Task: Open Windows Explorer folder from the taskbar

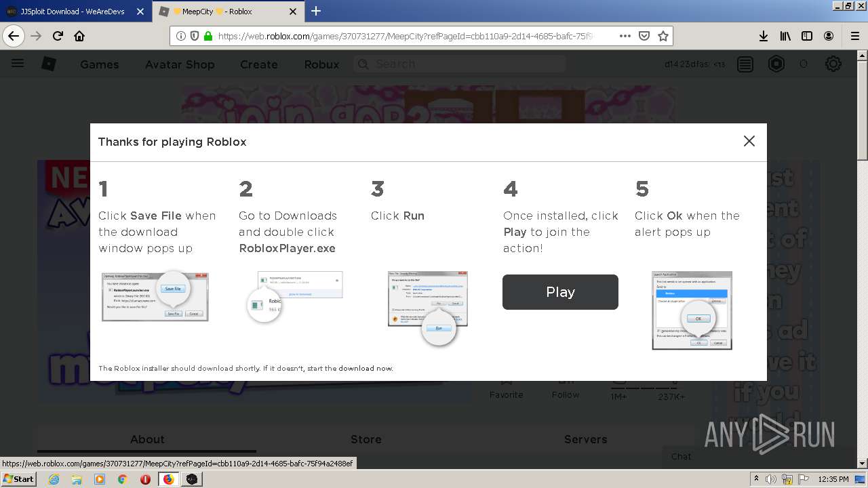Action: click(77, 479)
